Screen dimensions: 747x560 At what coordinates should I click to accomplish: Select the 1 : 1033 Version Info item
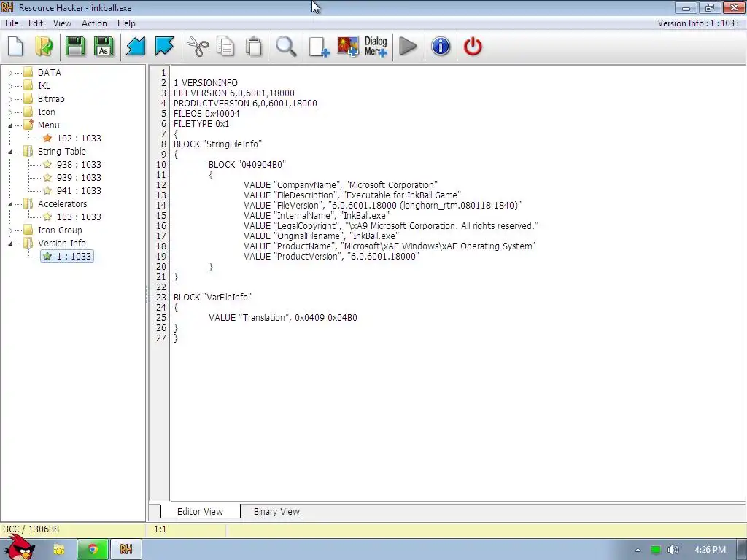[x=67, y=256]
